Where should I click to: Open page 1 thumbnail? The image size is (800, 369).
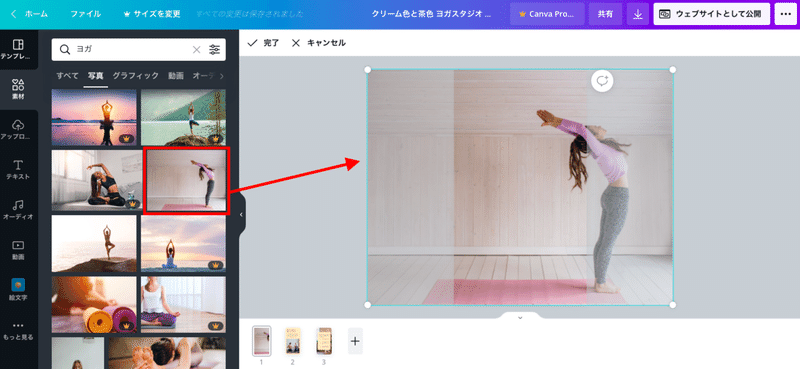(262, 341)
